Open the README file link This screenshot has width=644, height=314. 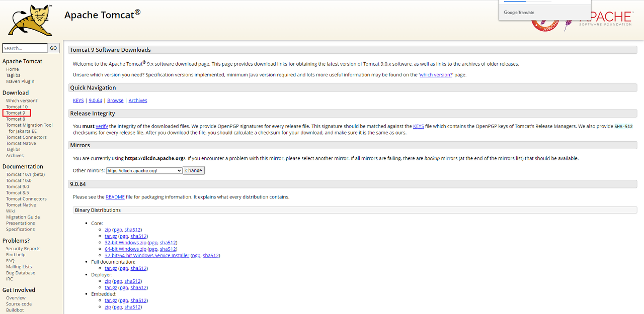tap(115, 197)
